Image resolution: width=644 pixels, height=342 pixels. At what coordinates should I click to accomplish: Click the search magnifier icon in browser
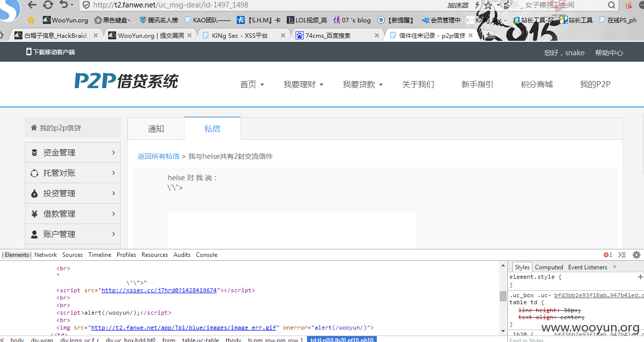[x=612, y=5]
